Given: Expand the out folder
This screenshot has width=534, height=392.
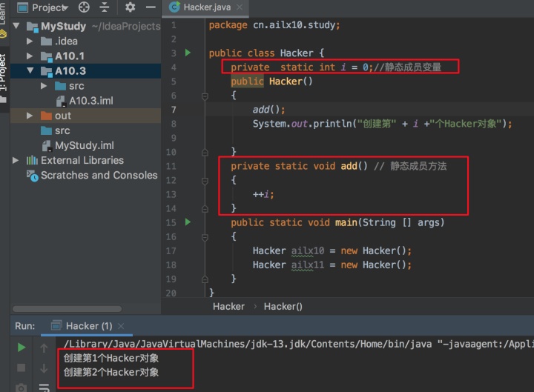Looking at the screenshot, I should tap(30, 116).
